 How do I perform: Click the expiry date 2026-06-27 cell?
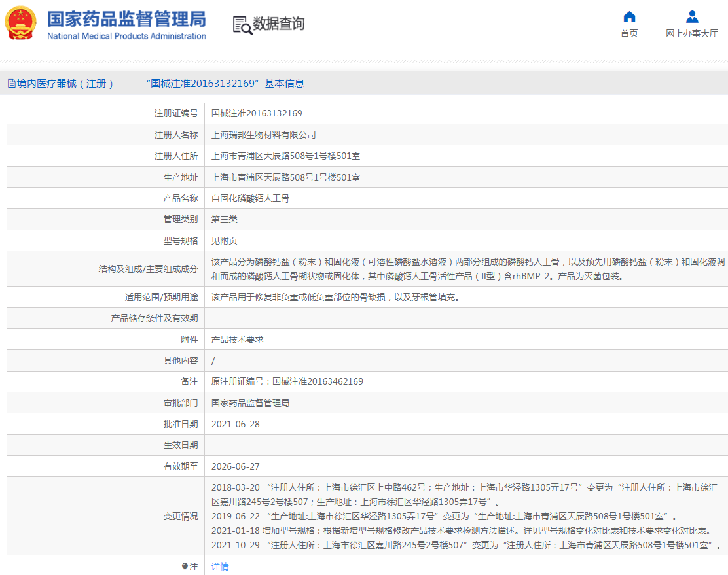click(x=235, y=466)
